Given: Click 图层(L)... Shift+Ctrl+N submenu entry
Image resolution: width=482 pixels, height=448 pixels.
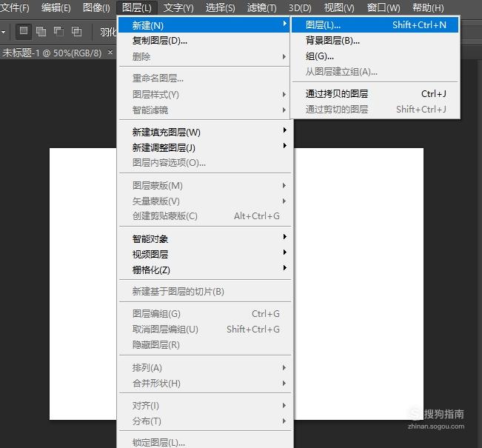Looking at the screenshot, I should click(x=375, y=25).
